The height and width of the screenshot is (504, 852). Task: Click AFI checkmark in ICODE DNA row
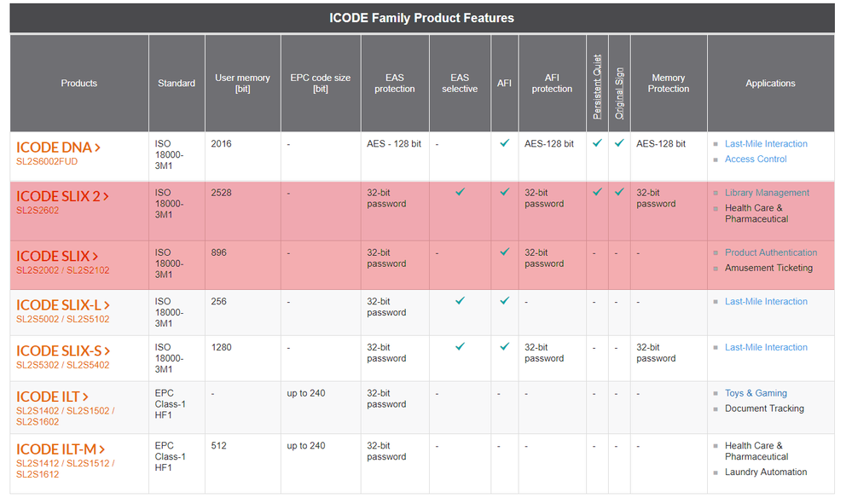(x=504, y=142)
